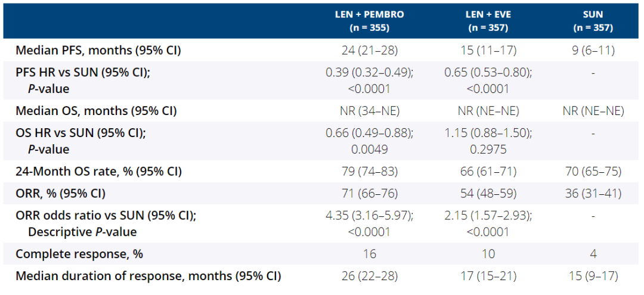The image size is (644, 295).
Task: Pick the "15 (11–17)" PFS value
Action: [x=489, y=51]
